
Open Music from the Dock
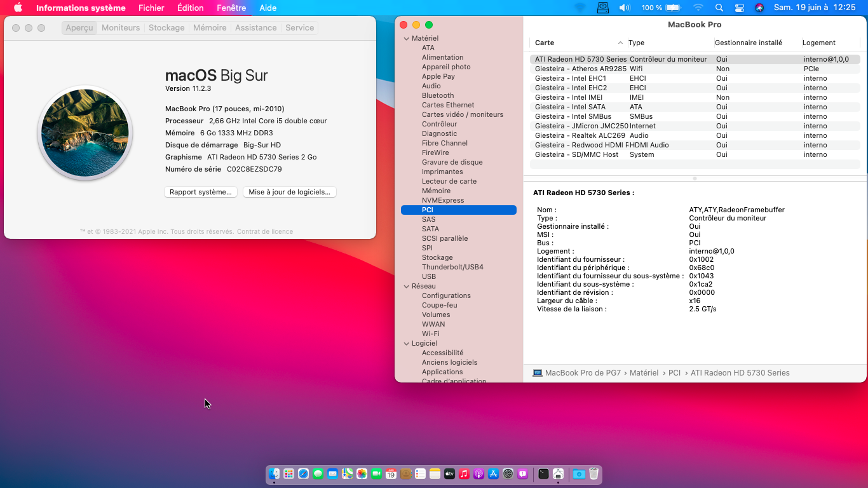tap(464, 473)
